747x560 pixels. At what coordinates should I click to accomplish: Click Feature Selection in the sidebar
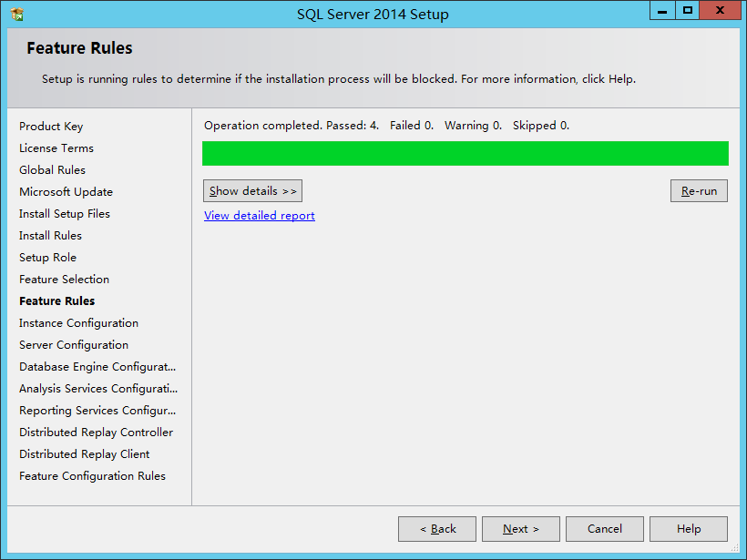[x=64, y=280]
